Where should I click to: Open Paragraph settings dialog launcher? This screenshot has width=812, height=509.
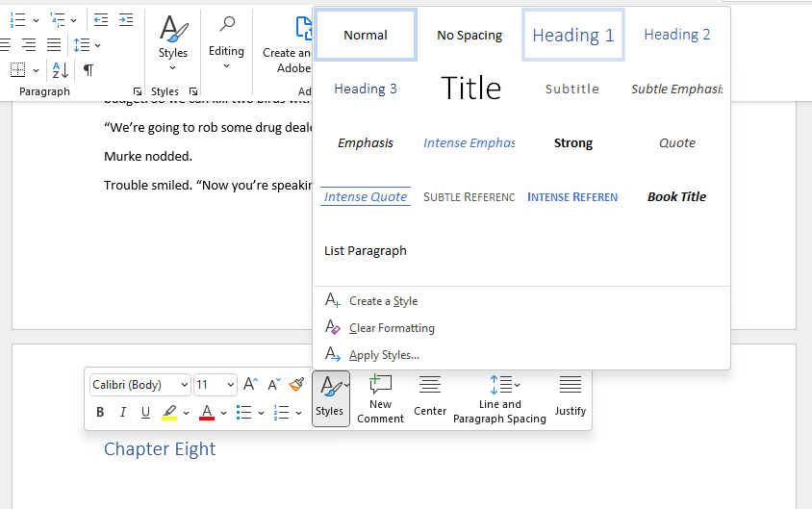tap(138, 91)
